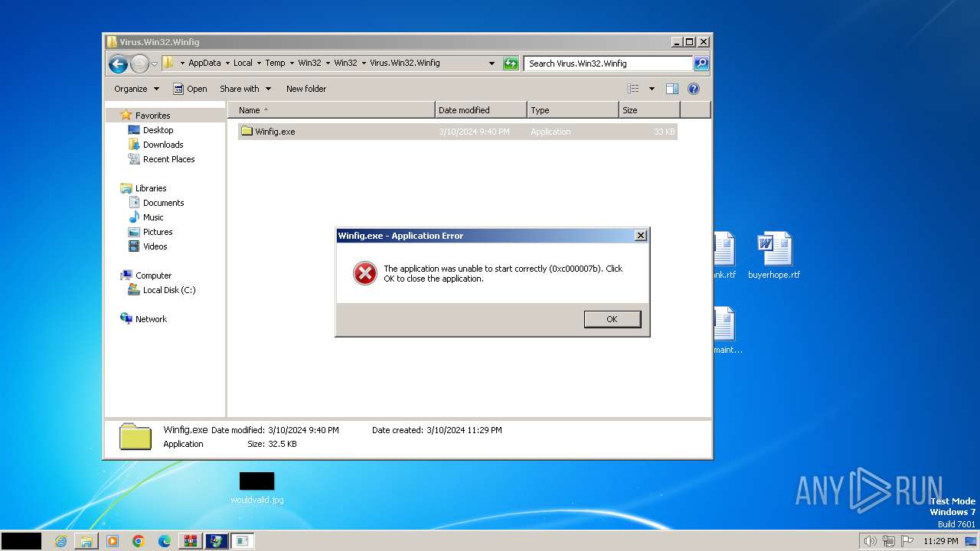Maximize the Virus.Win32.Winfig Explorer window
The width and height of the screenshot is (980, 551).
[x=689, y=42]
